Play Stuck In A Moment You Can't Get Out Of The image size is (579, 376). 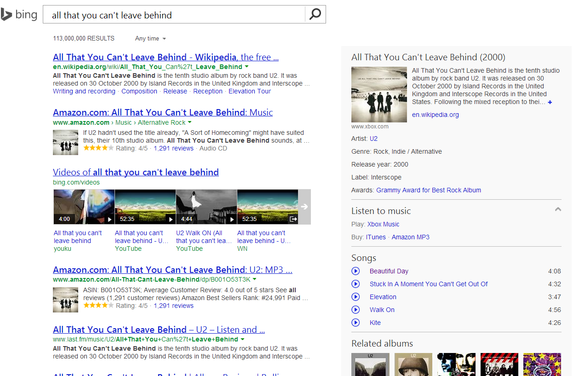pos(356,284)
